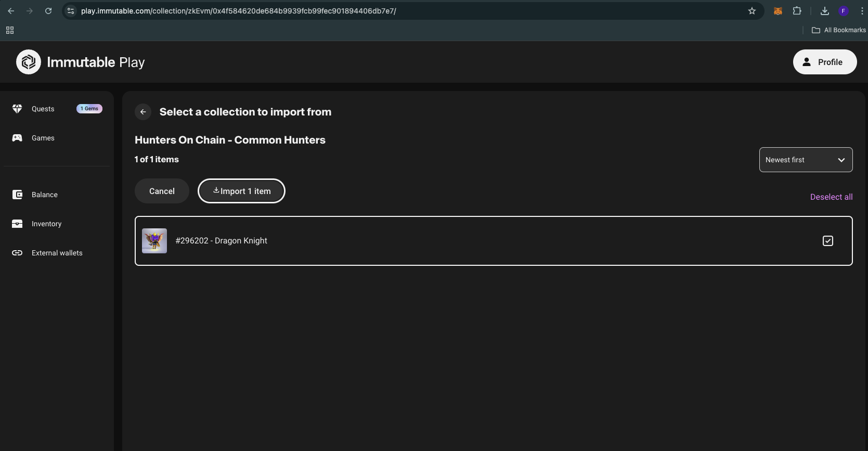Go to Games in sidebar
The image size is (868, 451).
(43, 138)
